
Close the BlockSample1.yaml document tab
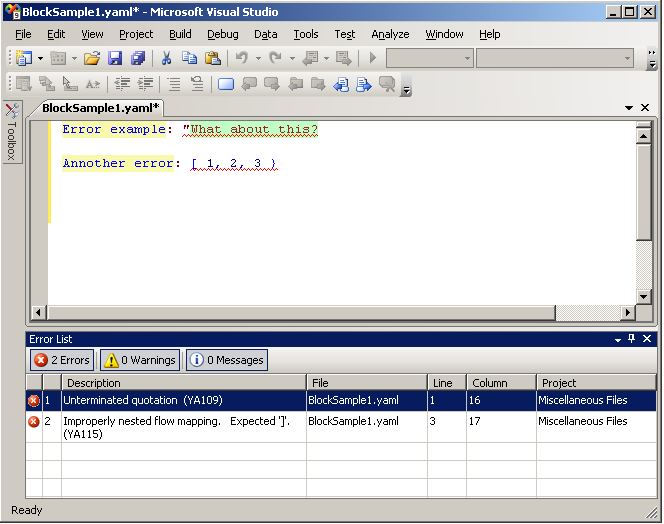(645, 108)
